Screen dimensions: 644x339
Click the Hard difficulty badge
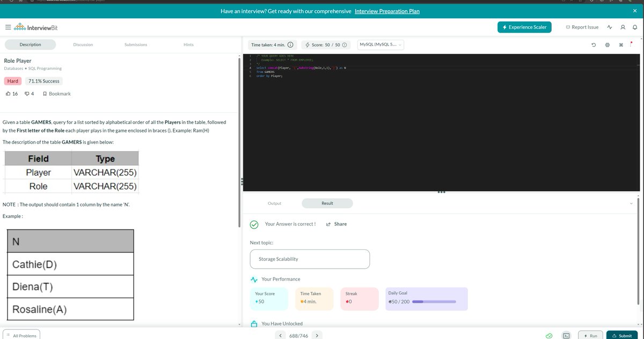point(12,81)
